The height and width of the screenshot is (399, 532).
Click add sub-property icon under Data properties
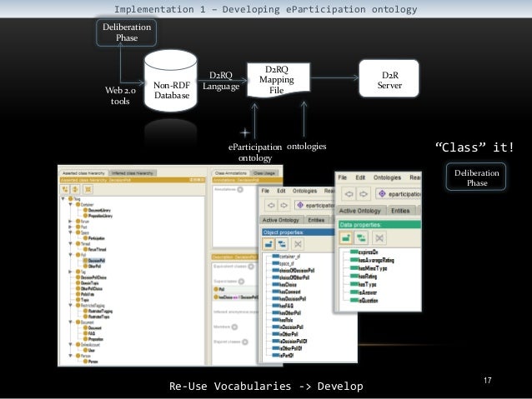pos(359,237)
